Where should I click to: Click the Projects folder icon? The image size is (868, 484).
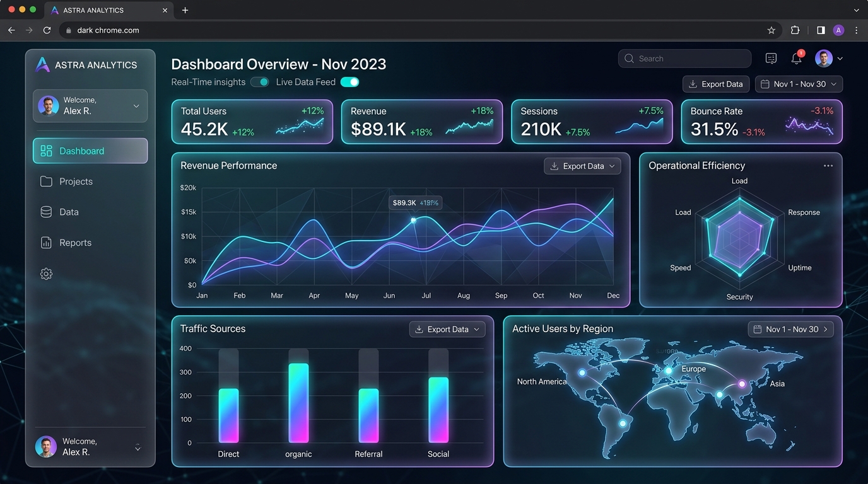coord(46,181)
